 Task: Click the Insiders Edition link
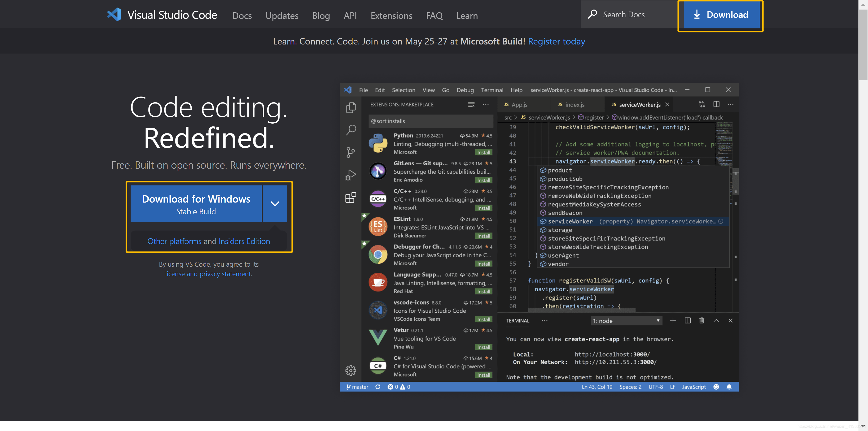244,241
